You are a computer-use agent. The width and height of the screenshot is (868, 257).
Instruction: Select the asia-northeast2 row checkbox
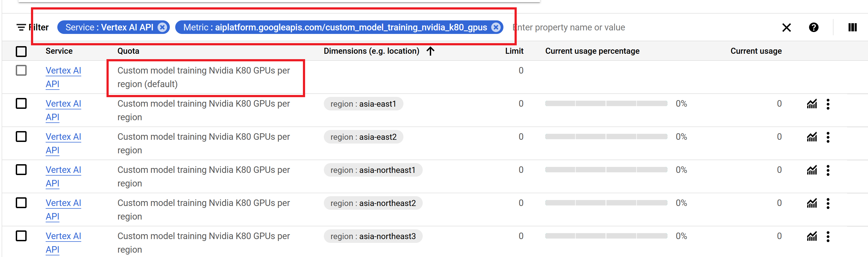(x=21, y=203)
